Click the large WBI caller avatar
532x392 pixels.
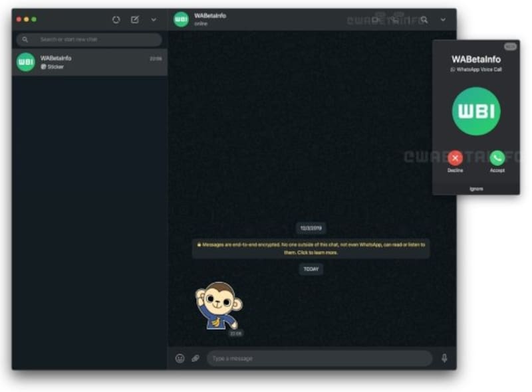pos(476,111)
